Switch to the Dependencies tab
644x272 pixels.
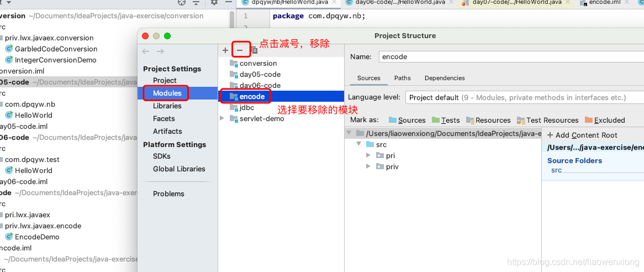point(445,78)
